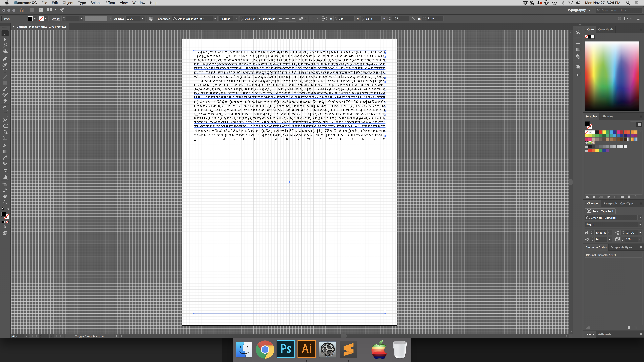Activate the Type tool
This screenshot has height=362, width=644.
(x=5, y=71)
